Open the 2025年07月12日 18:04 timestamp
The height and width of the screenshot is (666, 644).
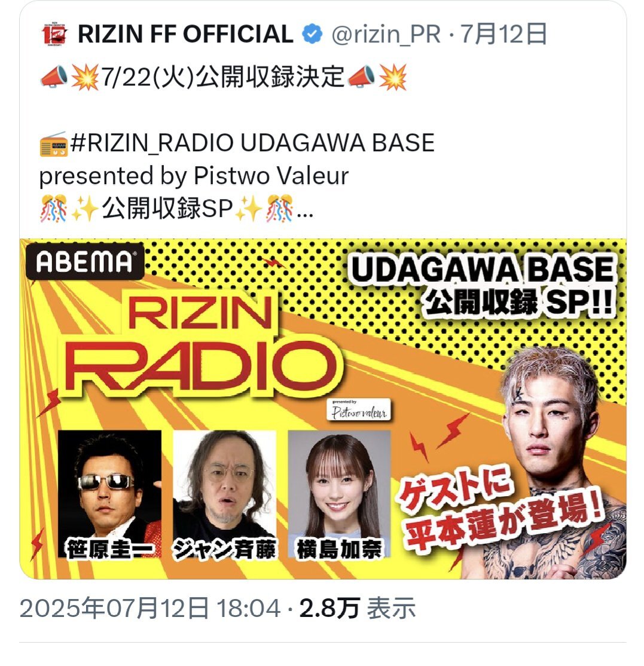coord(150,608)
